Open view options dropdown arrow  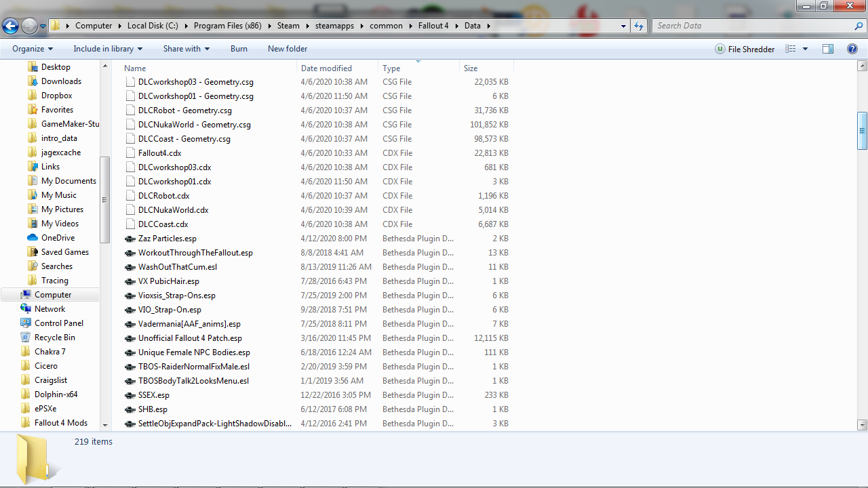(805, 49)
